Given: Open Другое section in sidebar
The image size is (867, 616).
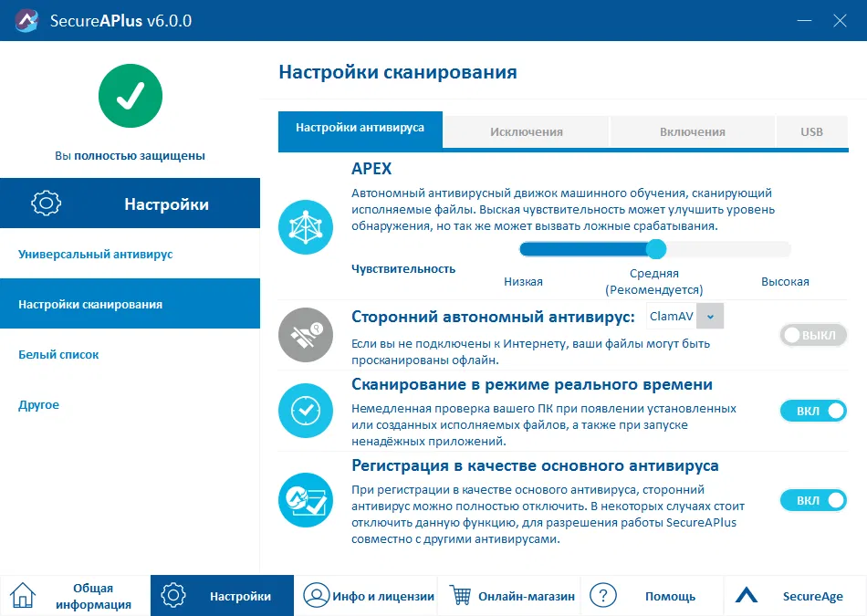Looking at the screenshot, I should click(x=130, y=404).
